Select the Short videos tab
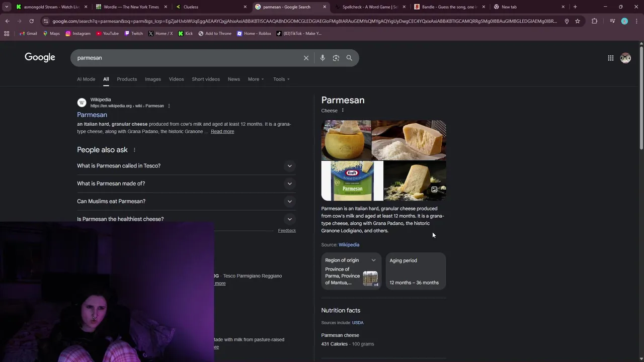 pyautogui.click(x=206, y=79)
